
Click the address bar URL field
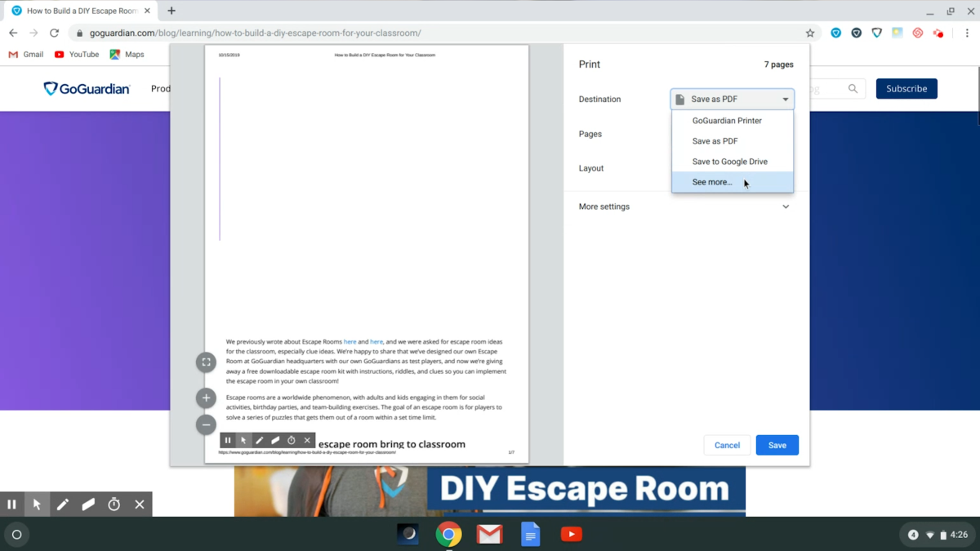[441, 33]
